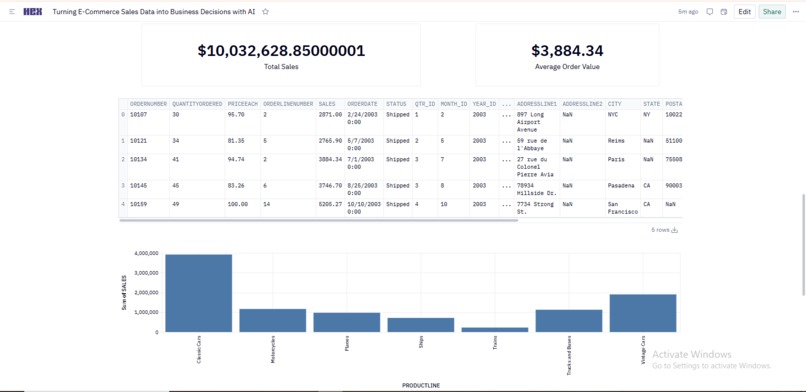Select price cell 95.70
Image resolution: width=806 pixels, height=392 pixels.
coord(243,122)
